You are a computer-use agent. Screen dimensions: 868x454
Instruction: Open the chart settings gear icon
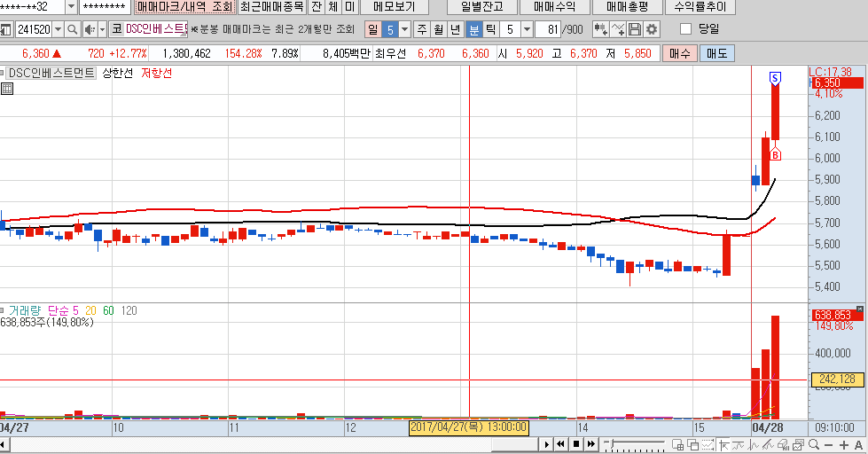coord(652,29)
